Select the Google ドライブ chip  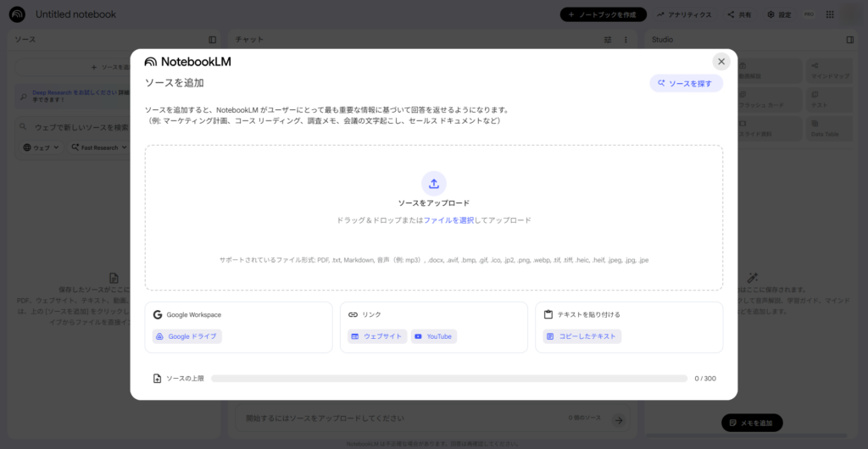(187, 336)
